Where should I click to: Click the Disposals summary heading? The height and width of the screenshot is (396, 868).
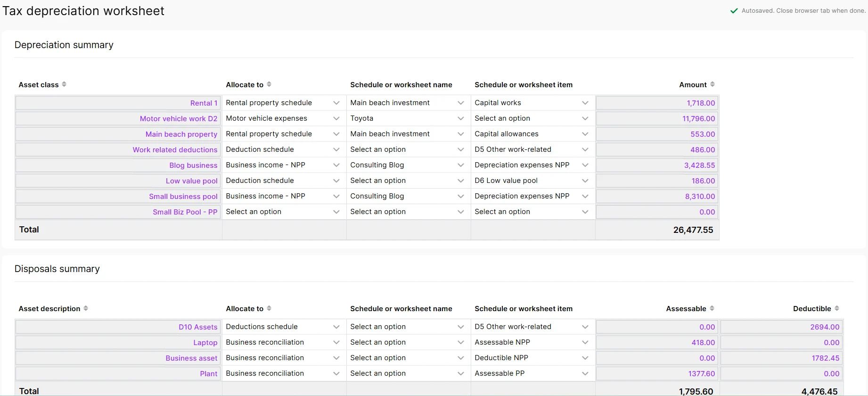tap(57, 269)
